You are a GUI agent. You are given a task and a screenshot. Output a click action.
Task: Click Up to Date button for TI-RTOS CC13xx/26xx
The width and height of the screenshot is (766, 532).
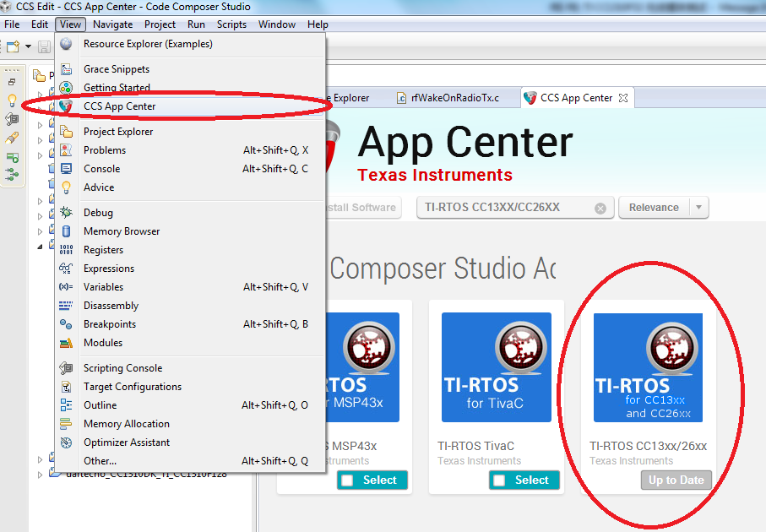(676, 480)
